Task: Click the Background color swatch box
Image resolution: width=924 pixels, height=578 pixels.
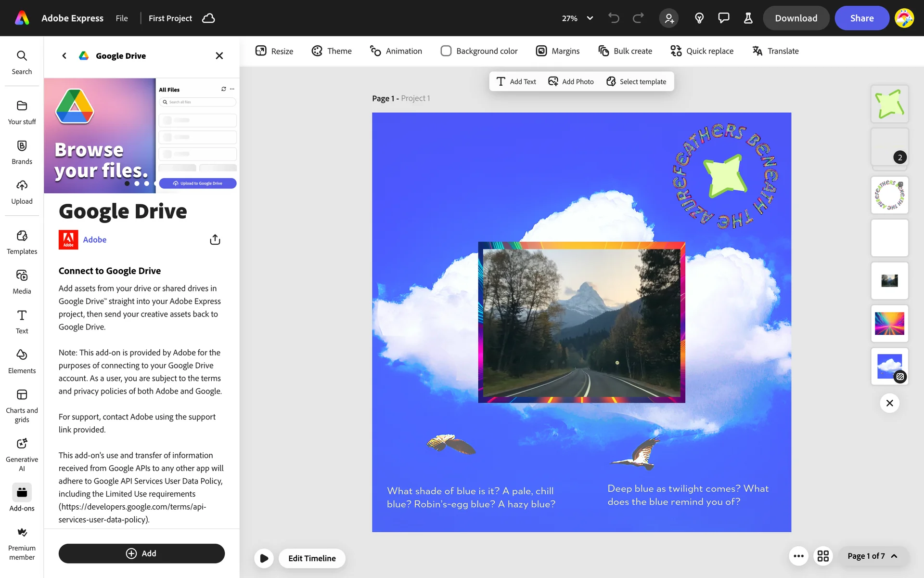Action: pos(446,51)
